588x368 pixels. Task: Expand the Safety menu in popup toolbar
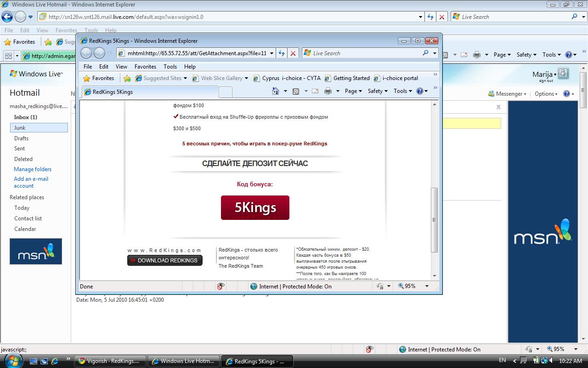pos(378,91)
